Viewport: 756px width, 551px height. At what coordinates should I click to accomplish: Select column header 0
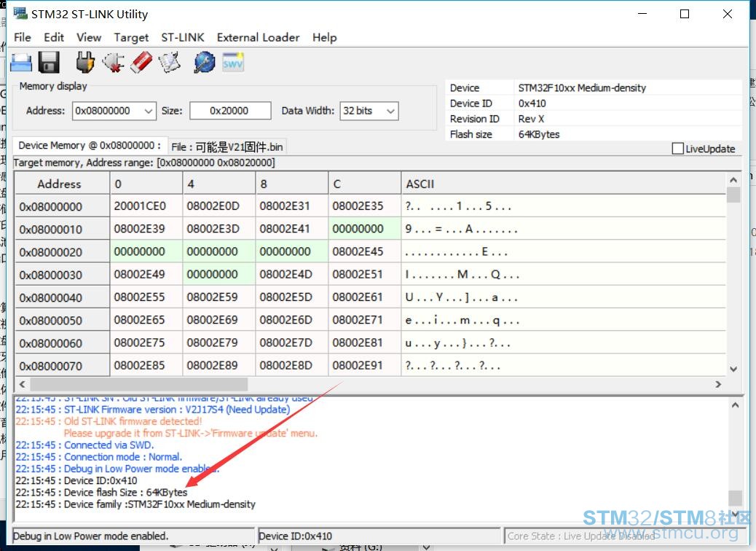[x=146, y=184]
